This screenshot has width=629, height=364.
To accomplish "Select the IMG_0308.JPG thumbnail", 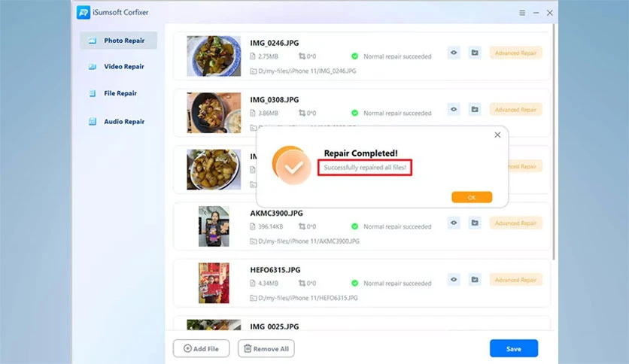I will tap(214, 113).
